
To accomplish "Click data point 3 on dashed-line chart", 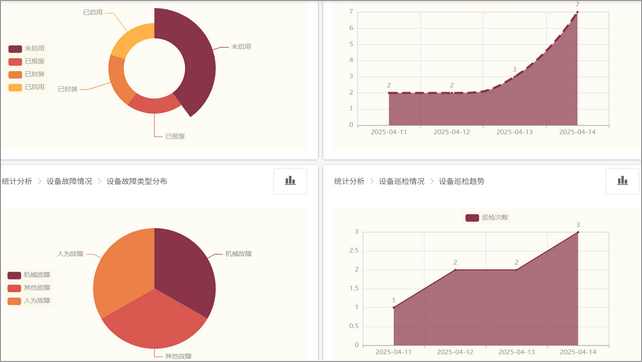I will point(515,77).
